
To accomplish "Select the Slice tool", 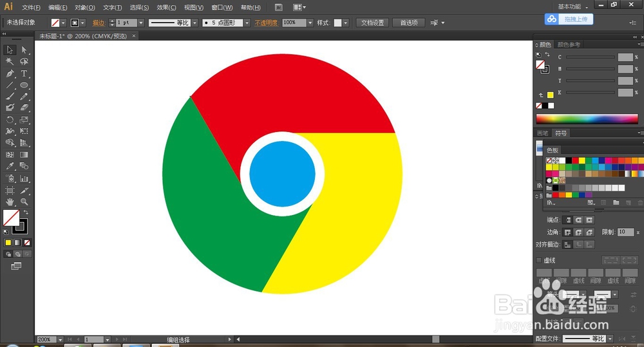I will pos(24,191).
